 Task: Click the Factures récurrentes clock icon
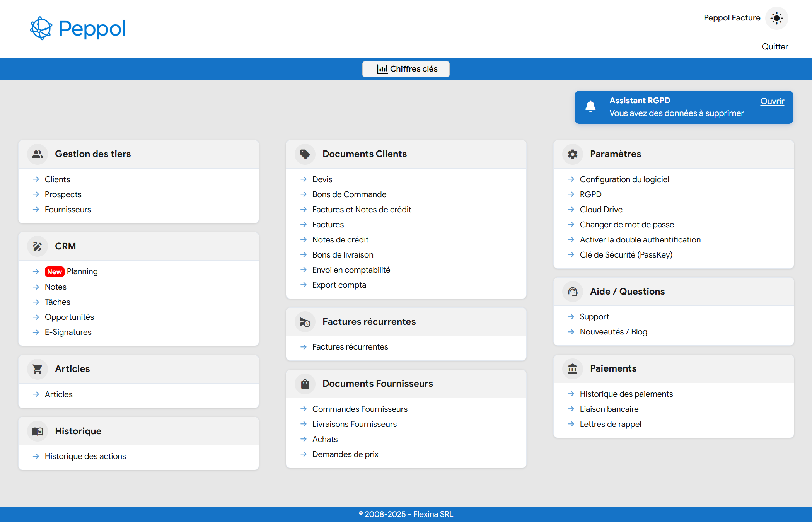(x=305, y=322)
